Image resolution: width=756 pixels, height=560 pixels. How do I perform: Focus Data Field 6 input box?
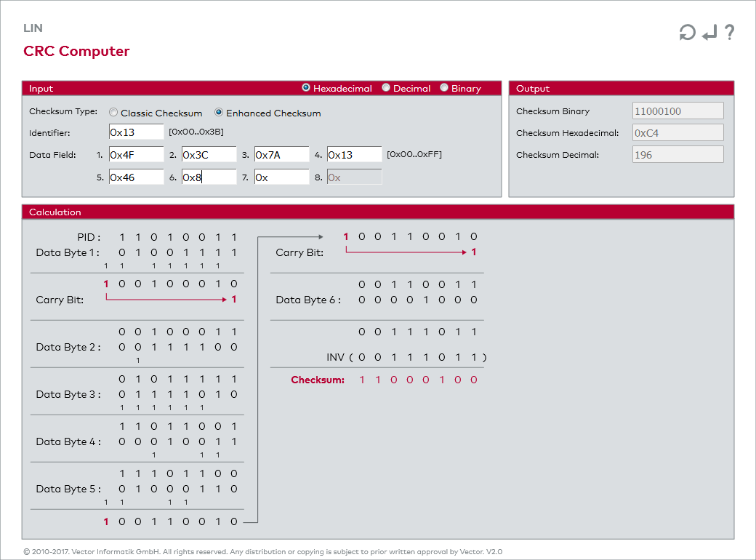pyautogui.click(x=209, y=177)
